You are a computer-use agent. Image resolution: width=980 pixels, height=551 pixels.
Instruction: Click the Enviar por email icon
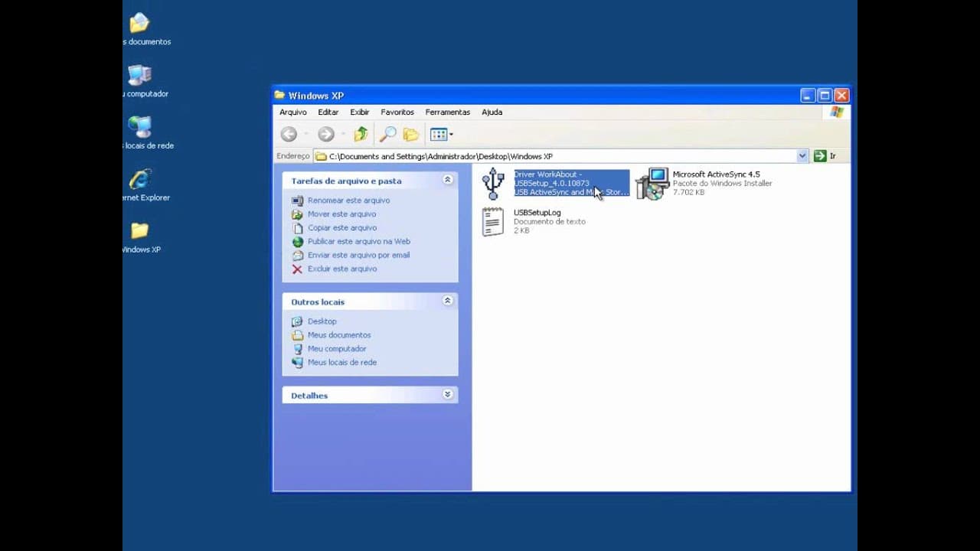[x=297, y=256]
